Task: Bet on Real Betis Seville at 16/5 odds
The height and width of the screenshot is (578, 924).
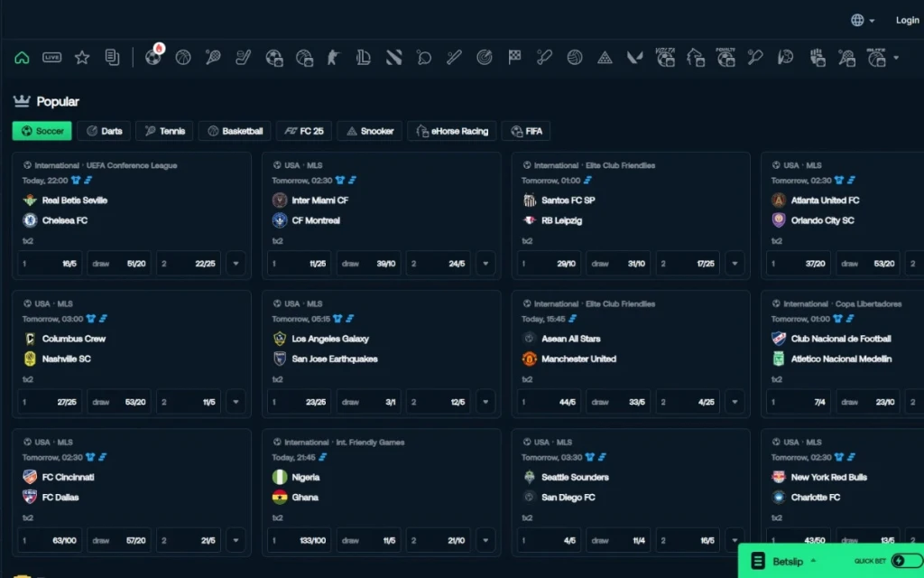Action: [x=49, y=263]
